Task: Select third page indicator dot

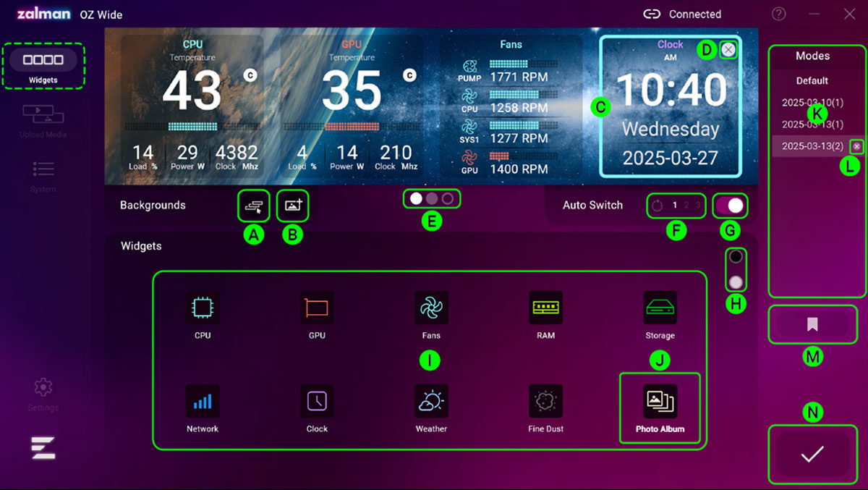Action: 448,198
